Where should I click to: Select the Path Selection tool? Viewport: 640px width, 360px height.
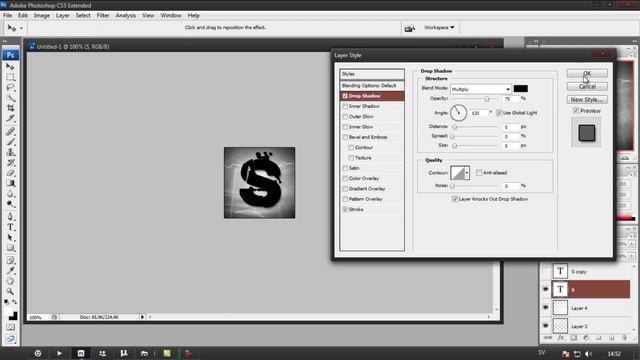[x=10, y=238]
